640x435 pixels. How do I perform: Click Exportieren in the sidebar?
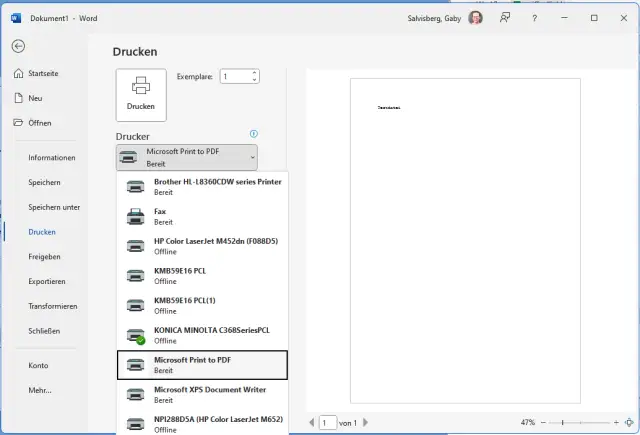(x=47, y=281)
